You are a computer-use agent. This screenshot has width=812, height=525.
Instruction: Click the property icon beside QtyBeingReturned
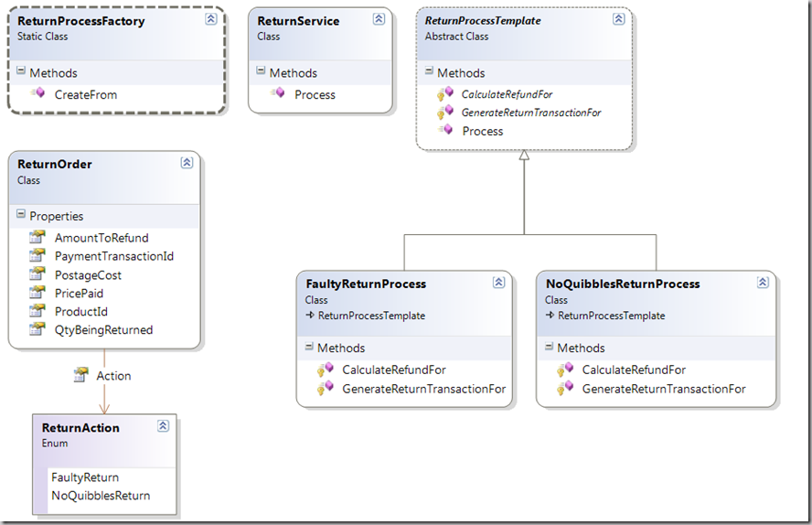37,329
